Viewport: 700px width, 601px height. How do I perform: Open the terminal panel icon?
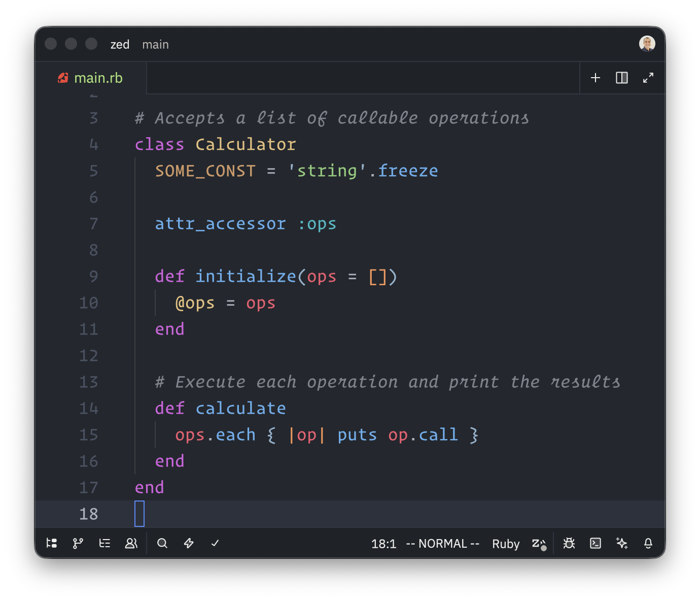click(596, 543)
